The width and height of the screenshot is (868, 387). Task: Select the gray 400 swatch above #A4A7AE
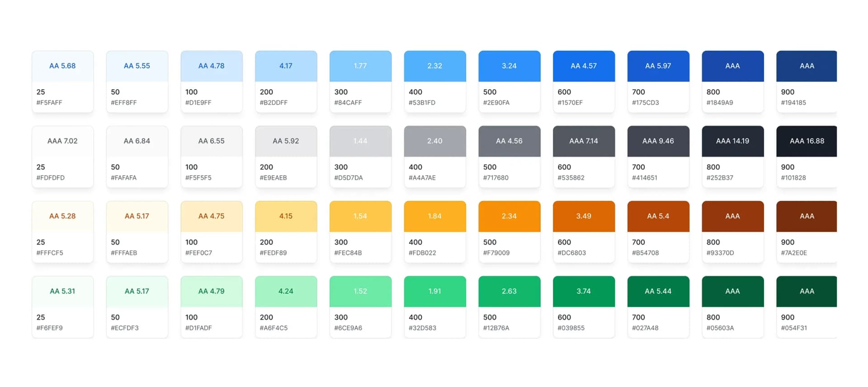435,141
